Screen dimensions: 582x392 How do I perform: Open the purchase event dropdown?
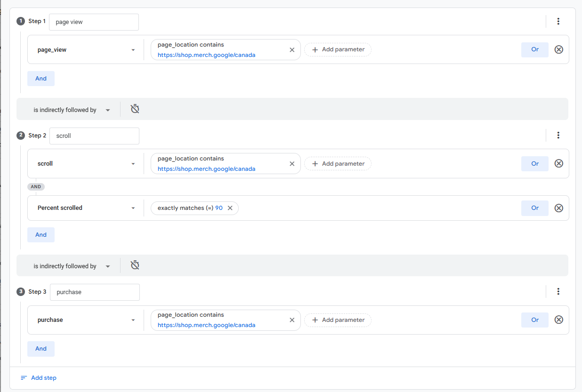pos(133,320)
